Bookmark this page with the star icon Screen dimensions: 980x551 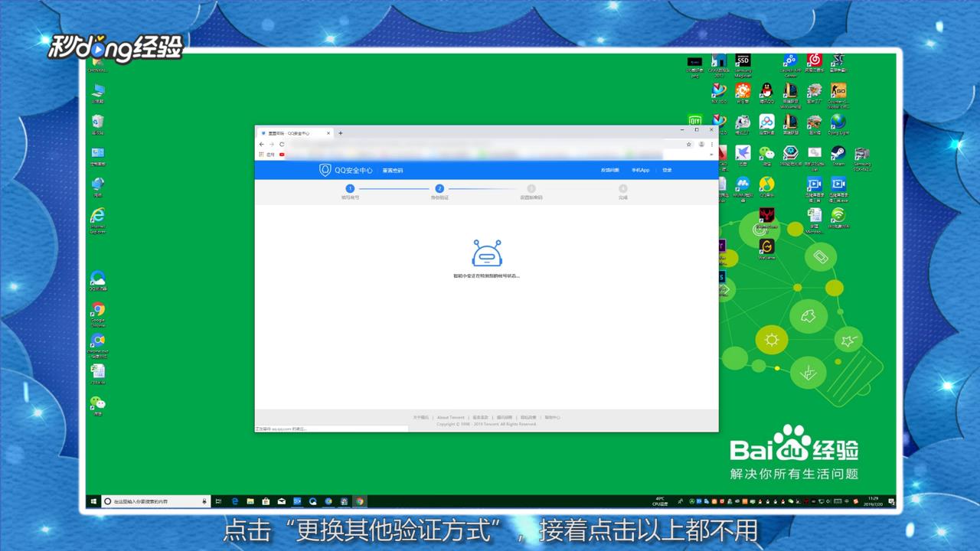pyautogui.click(x=688, y=144)
